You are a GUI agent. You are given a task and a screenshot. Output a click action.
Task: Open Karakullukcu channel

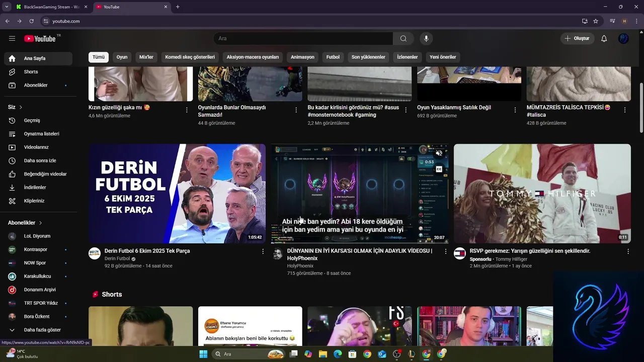38,277
